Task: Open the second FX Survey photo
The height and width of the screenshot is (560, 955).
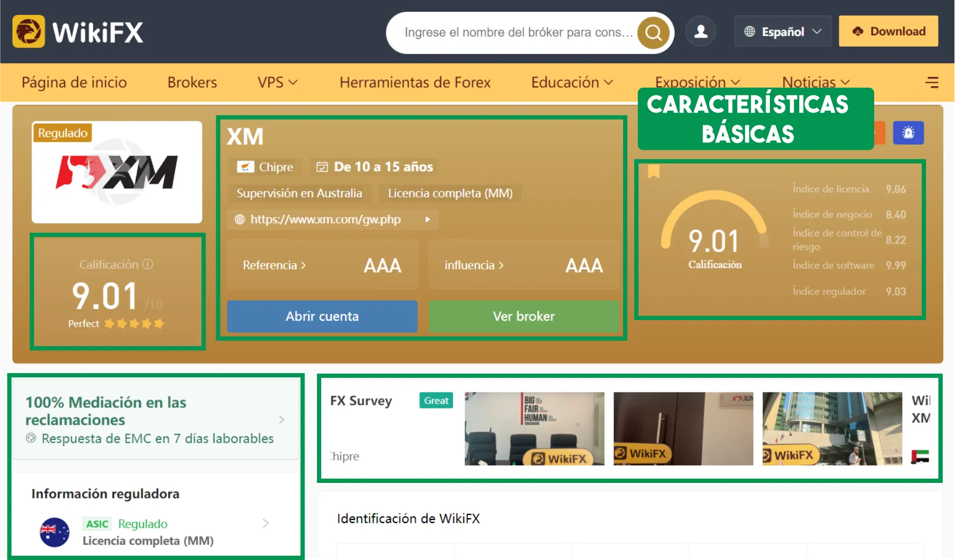Action: point(683,429)
